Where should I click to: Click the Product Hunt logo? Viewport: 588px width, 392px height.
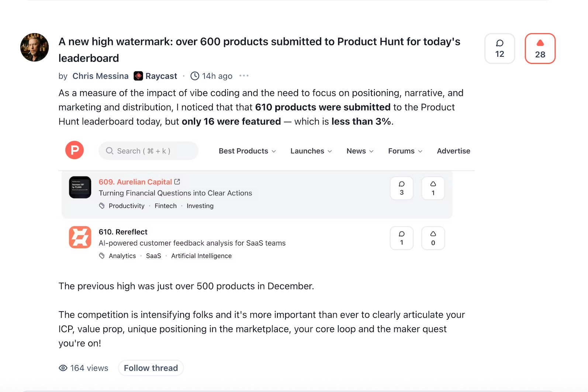[75, 150]
